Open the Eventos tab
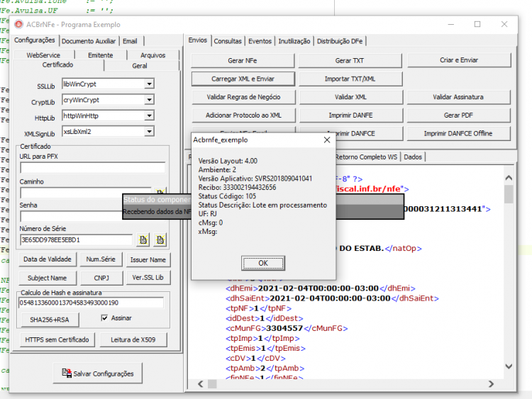The width and height of the screenshot is (532, 399). pos(260,41)
